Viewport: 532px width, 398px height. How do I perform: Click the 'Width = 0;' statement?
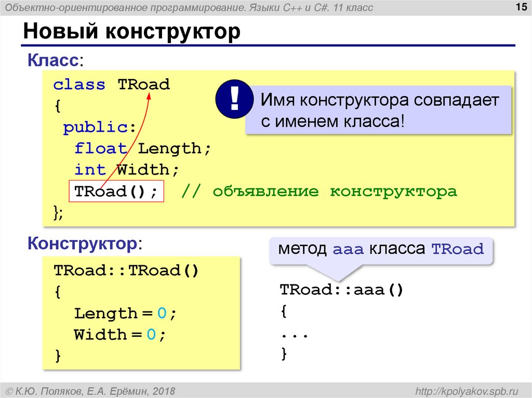click(120, 335)
